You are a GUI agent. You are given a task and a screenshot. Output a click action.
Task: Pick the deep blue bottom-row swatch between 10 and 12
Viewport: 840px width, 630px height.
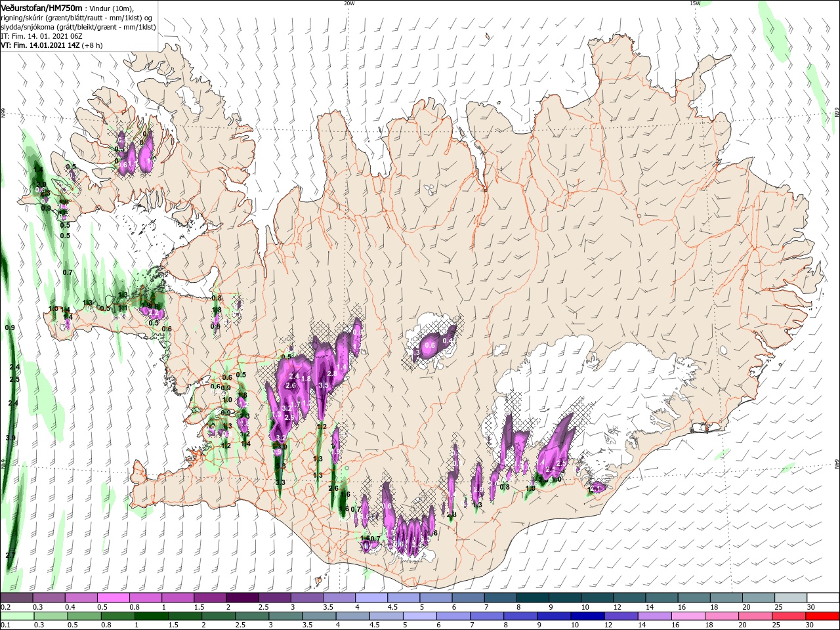587,616
